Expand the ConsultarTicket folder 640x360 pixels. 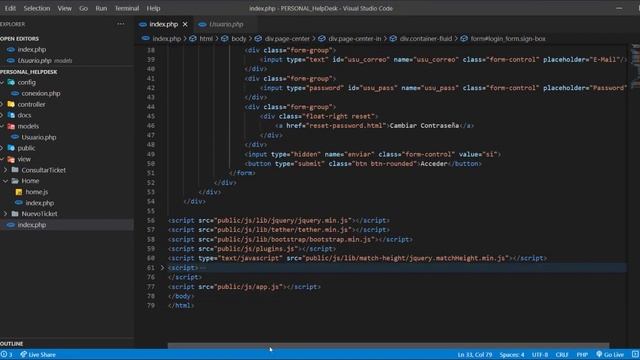click(43, 170)
